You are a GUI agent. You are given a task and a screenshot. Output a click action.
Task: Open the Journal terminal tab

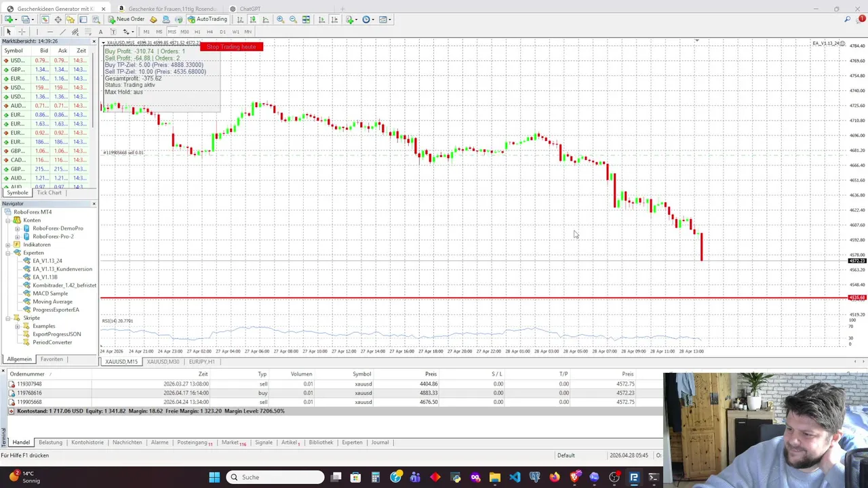click(x=380, y=443)
